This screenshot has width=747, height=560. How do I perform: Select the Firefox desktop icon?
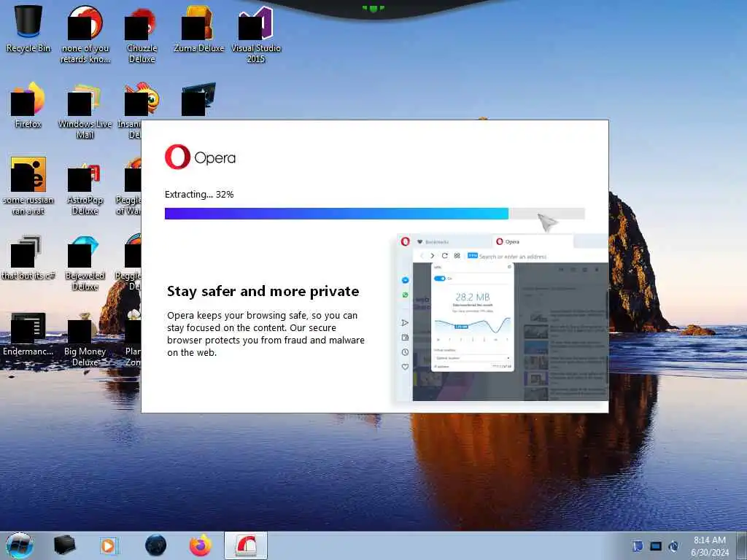28,105
